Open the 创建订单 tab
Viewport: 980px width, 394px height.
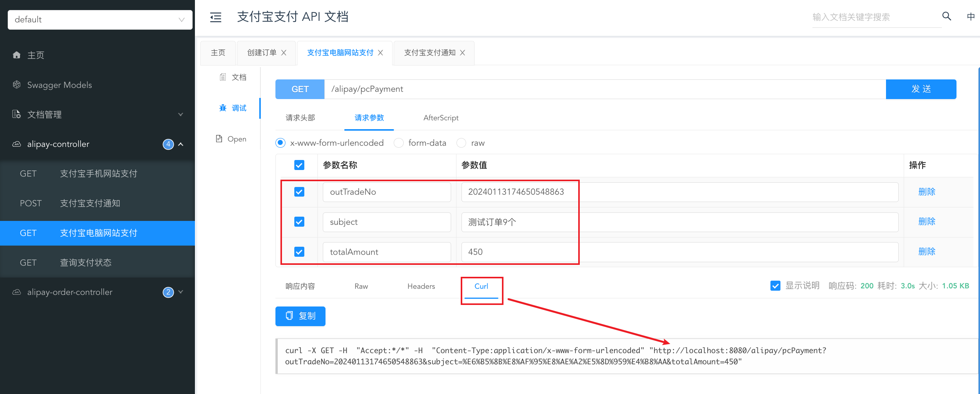[x=262, y=53]
